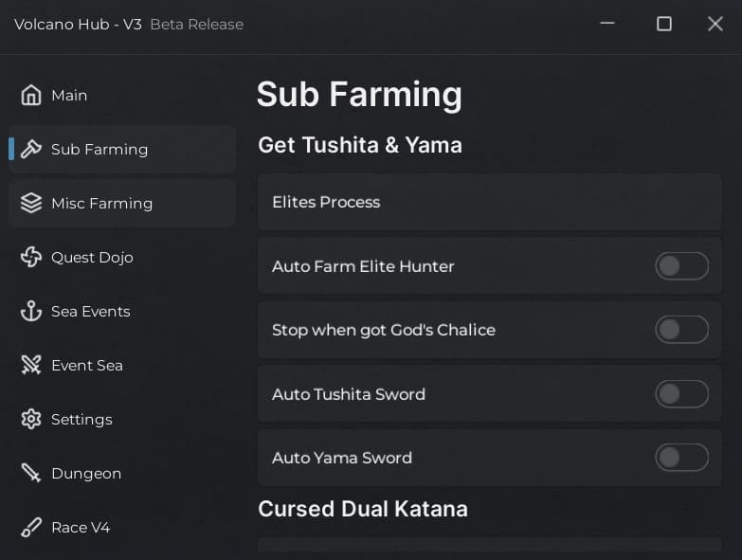Select the Dungeon tab label
The width and height of the screenshot is (742, 560).
[x=86, y=474]
